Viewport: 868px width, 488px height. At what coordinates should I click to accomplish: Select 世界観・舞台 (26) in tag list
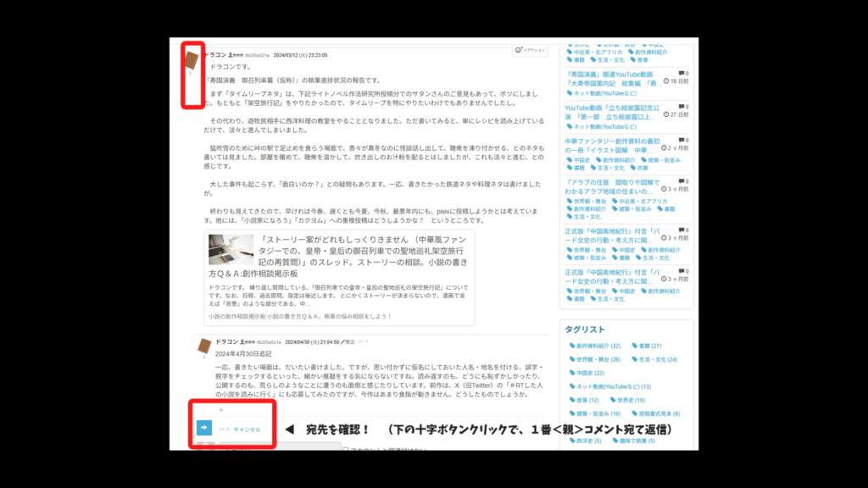(598, 359)
